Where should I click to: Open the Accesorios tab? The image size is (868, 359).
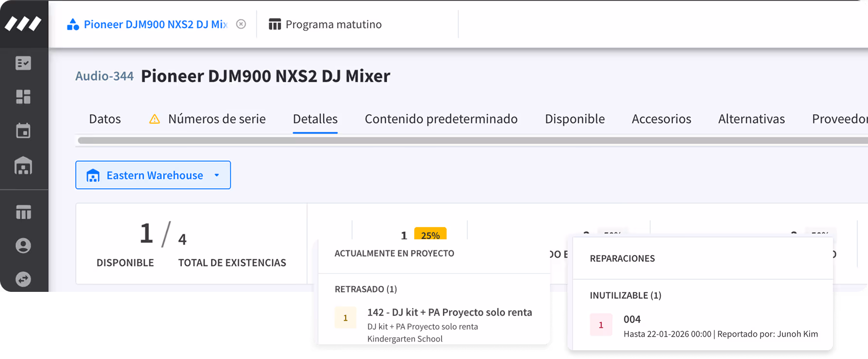(661, 119)
